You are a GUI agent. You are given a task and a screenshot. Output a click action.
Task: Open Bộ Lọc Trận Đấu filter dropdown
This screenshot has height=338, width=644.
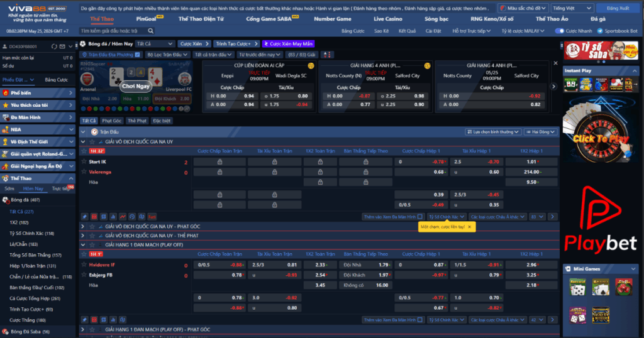(167, 55)
